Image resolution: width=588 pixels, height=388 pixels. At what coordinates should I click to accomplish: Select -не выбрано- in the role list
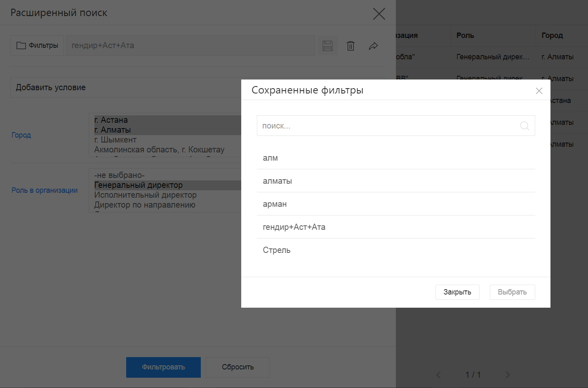point(167,175)
